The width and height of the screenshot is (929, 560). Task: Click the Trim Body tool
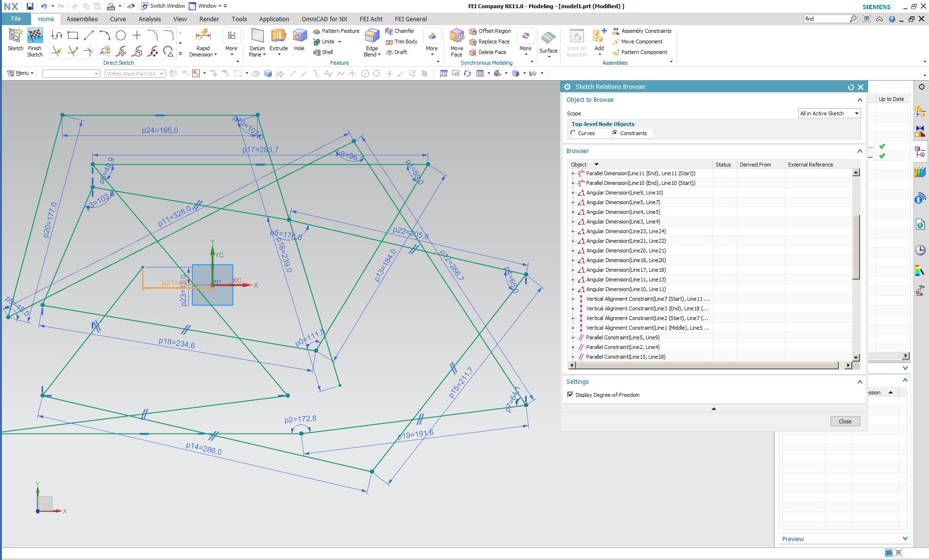click(401, 42)
